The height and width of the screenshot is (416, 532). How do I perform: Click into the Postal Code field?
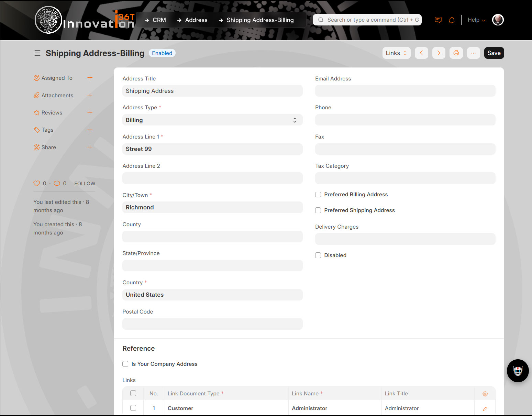tap(212, 324)
